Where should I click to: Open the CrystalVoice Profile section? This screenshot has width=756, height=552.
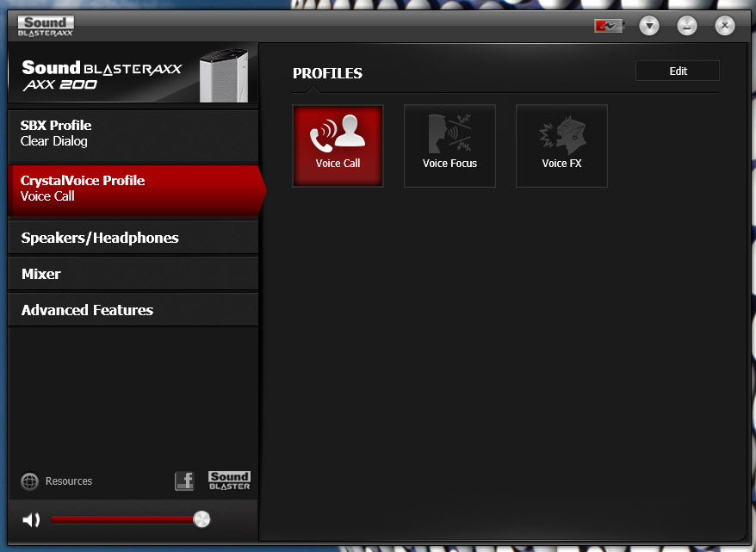coord(135,190)
